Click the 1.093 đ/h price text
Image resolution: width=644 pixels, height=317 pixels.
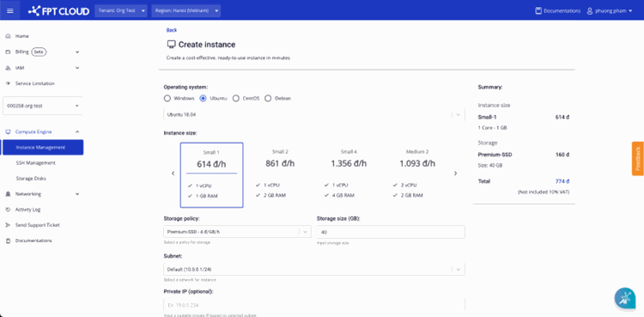point(417,163)
